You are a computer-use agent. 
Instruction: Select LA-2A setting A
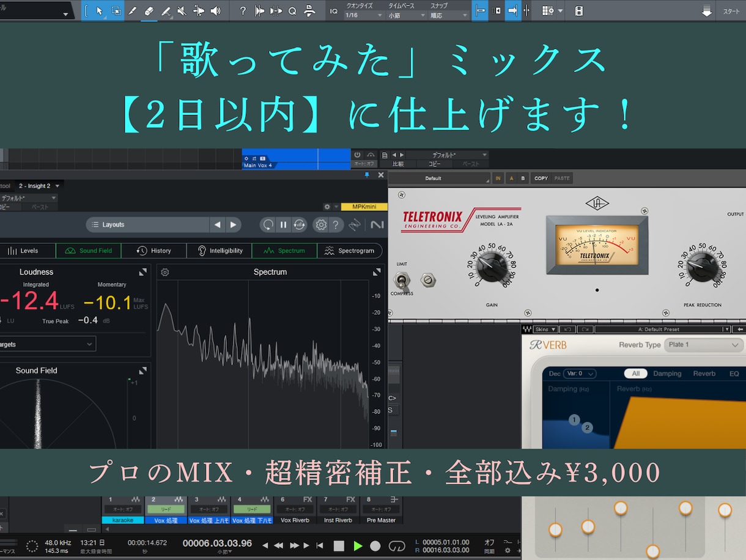click(x=511, y=179)
